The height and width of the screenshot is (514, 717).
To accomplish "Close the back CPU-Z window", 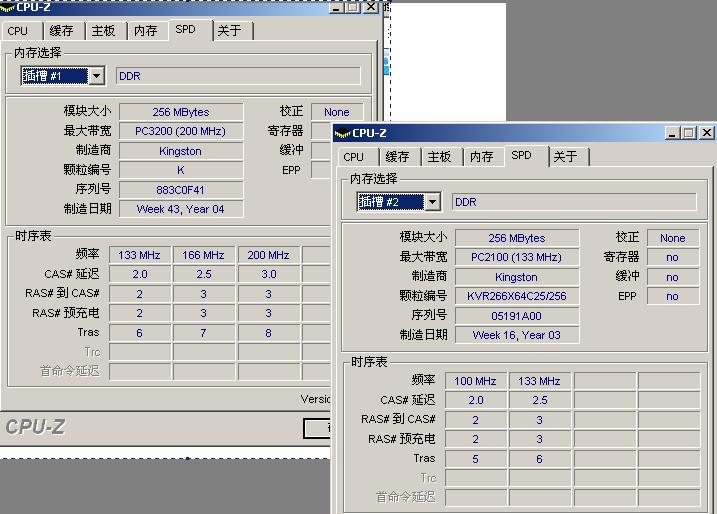I will tap(371, 7).
